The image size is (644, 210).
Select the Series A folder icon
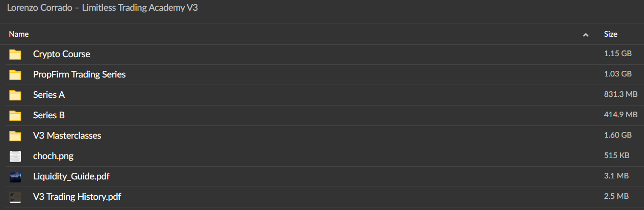[x=15, y=95]
